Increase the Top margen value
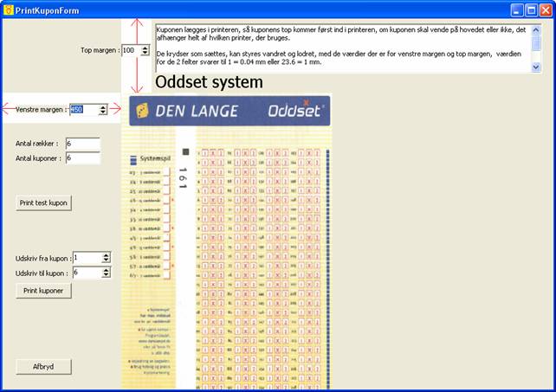Screen dimensions: 556x392 pos(145,48)
